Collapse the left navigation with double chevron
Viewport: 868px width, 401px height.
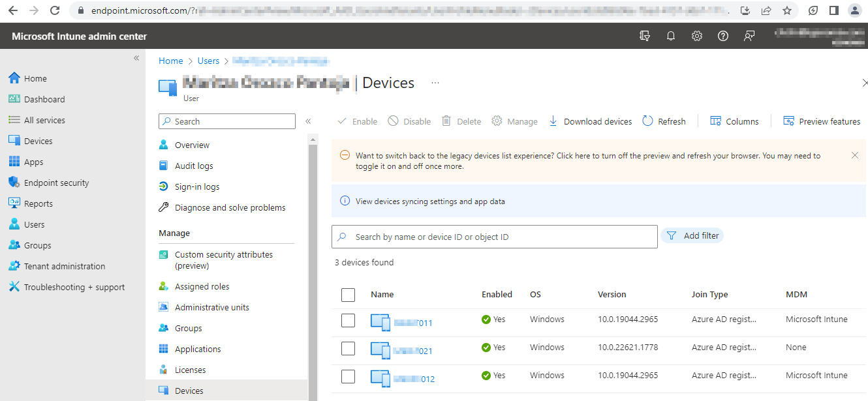point(136,58)
